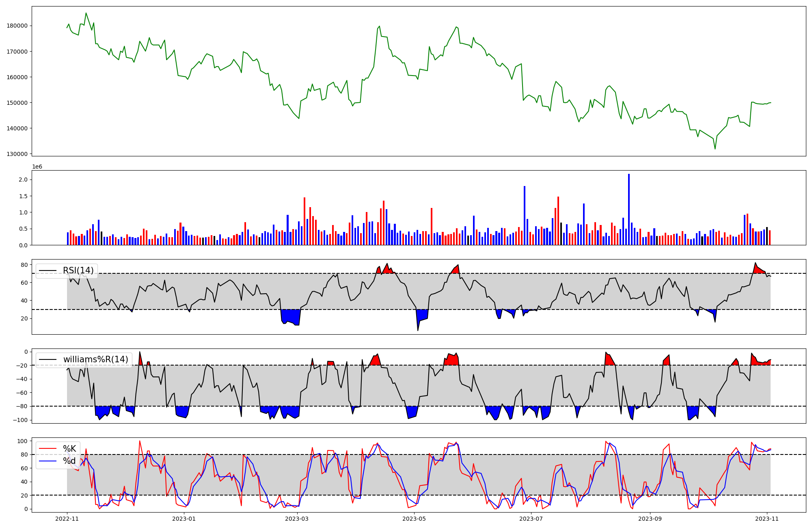Select the %K legend entry text

(69, 449)
